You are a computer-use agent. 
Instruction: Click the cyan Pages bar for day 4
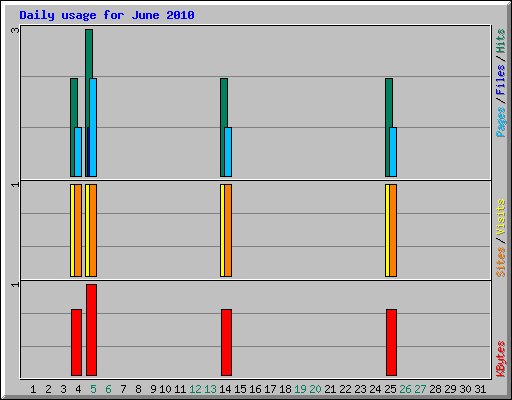point(78,152)
